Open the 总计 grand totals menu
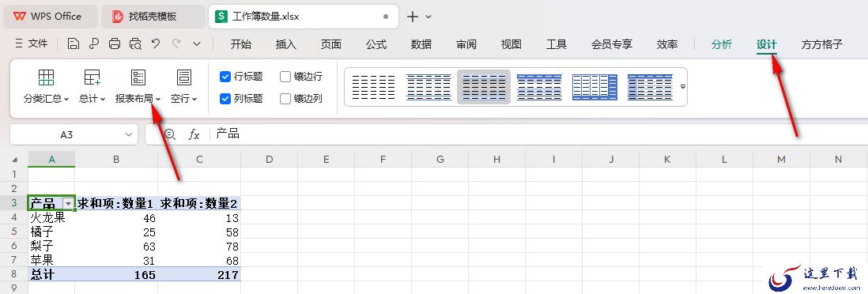This screenshot has height=294, width=868. (92, 87)
